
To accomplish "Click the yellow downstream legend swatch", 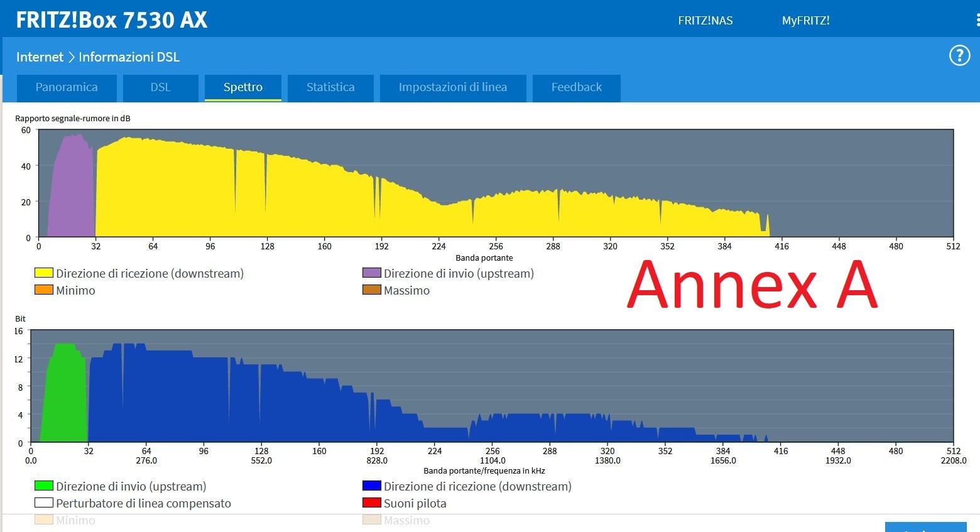I will pos(44,273).
